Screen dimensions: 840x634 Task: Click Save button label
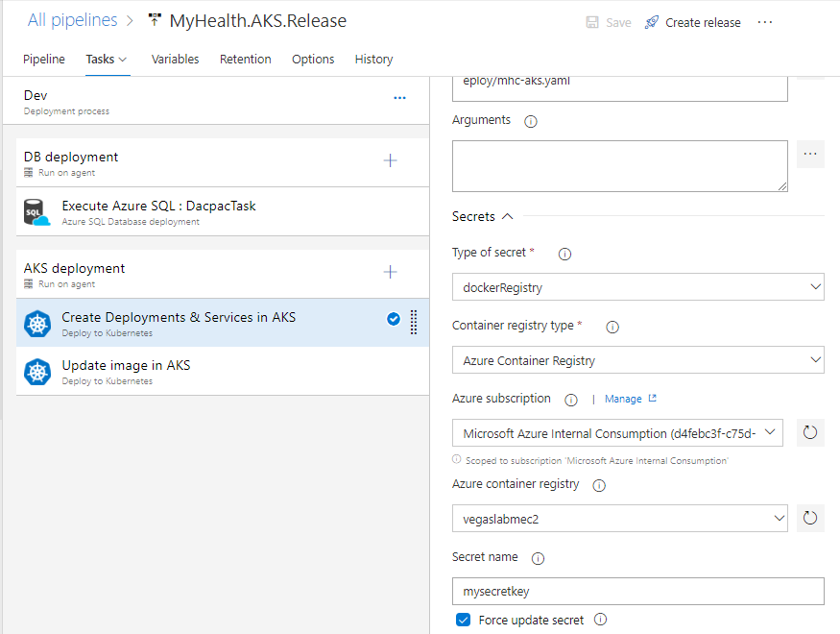pyautogui.click(x=618, y=22)
